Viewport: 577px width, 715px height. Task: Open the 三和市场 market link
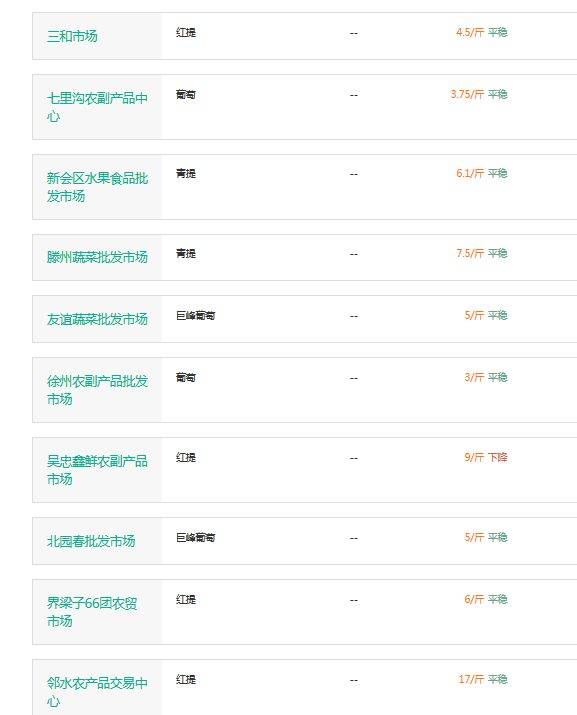72,36
